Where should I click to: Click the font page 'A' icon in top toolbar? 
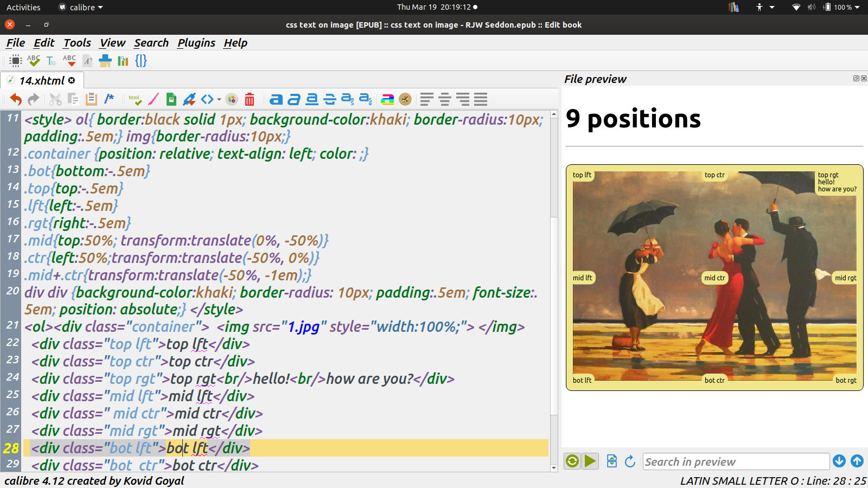point(87,61)
